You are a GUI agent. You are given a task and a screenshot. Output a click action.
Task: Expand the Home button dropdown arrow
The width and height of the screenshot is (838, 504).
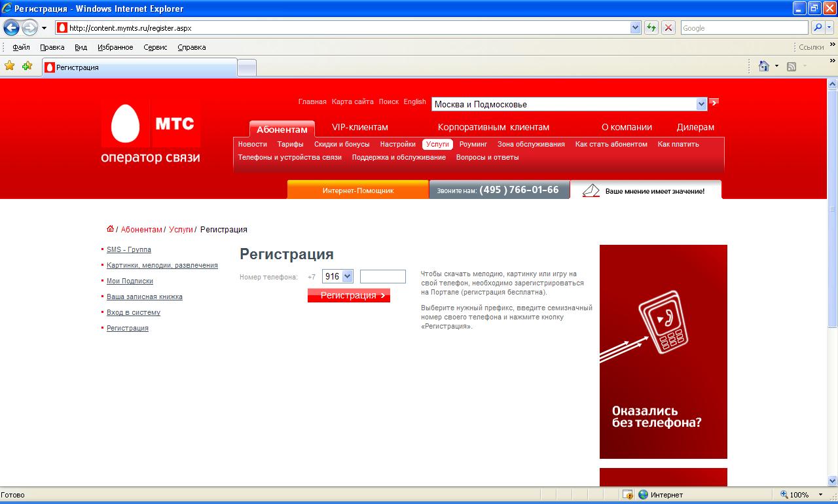777,66
